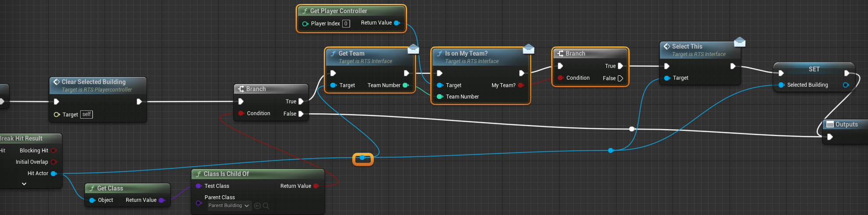
Task: Click the envelope icon on Is on My Team?
Action: click(x=528, y=49)
